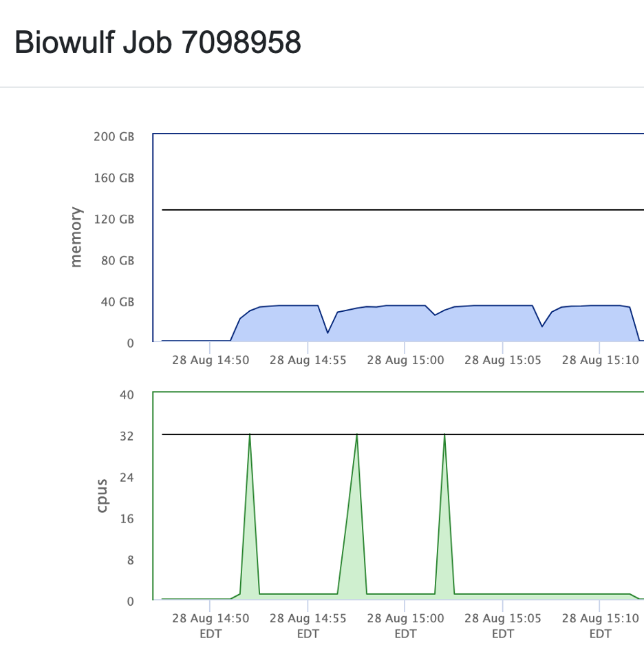Click the 28 Aug 14:50 label under memory chart
644x665 pixels.
tap(211, 360)
